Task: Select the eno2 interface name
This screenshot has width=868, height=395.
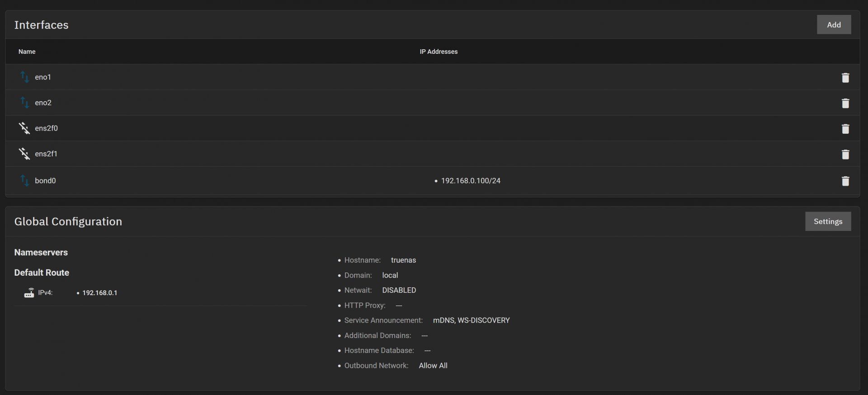Action: 43,103
